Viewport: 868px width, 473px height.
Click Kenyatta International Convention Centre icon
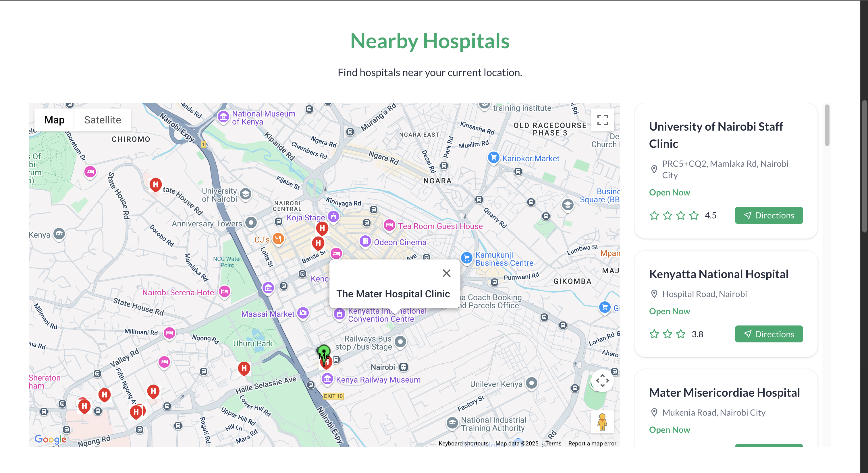(x=339, y=315)
